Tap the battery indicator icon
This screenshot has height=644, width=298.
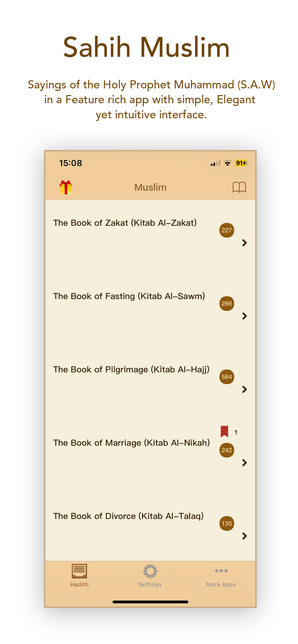tap(242, 163)
